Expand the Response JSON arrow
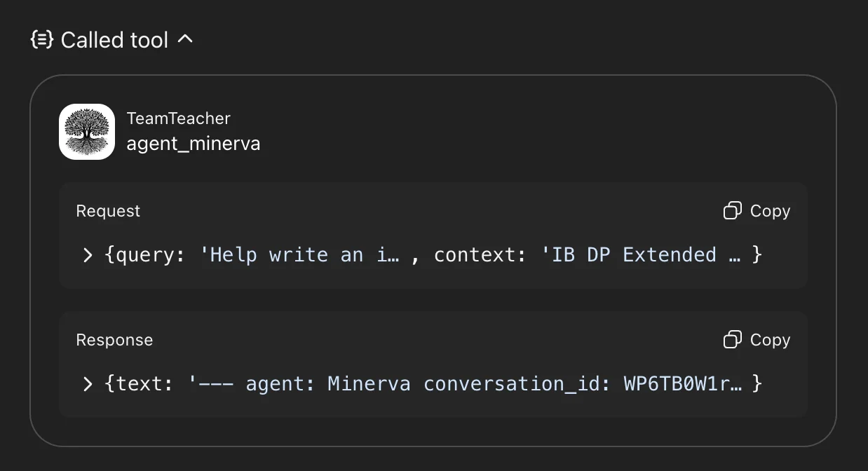This screenshot has height=471, width=868. [88, 383]
